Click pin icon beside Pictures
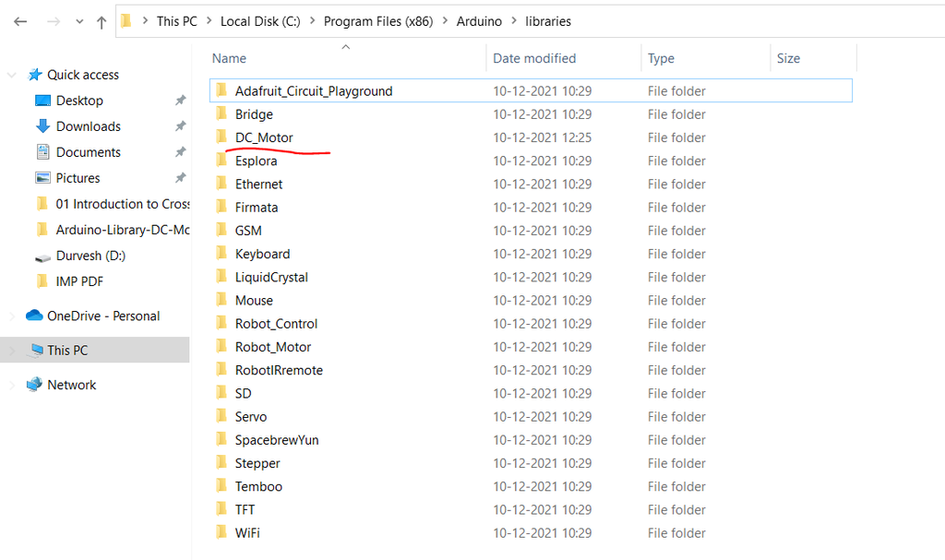The height and width of the screenshot is (560, 945). tap(180, 178)
